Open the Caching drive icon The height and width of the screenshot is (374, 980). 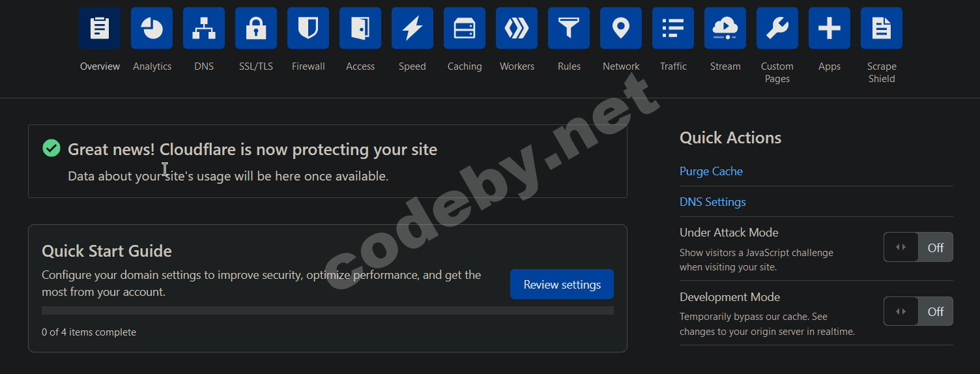click(465, 28)
